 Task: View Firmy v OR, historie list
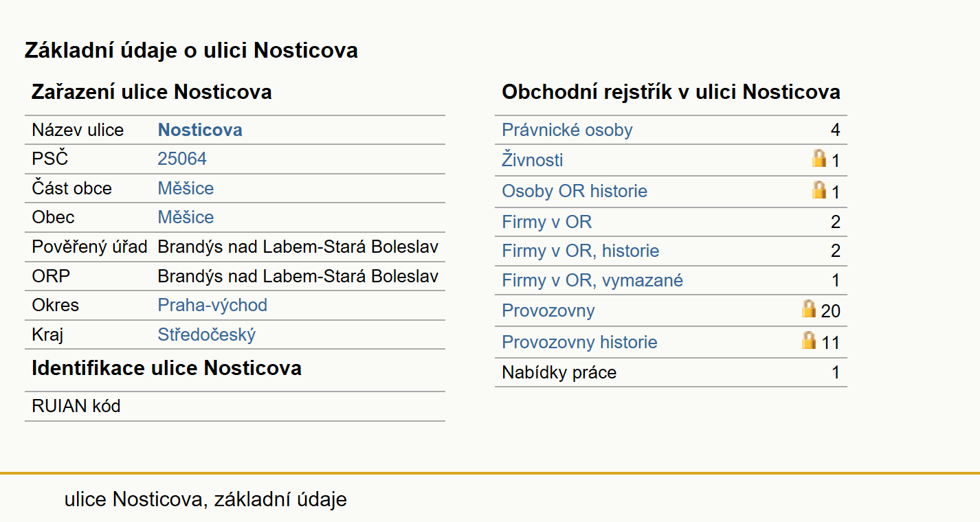click(581, 251)
